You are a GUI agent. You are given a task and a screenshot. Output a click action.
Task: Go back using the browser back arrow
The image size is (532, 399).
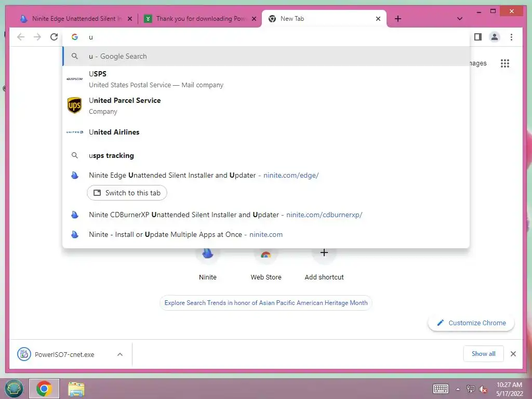(21, 37)
